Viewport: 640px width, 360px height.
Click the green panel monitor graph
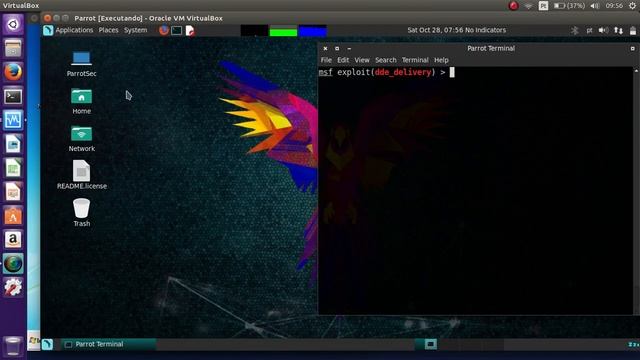click(283, 31)
